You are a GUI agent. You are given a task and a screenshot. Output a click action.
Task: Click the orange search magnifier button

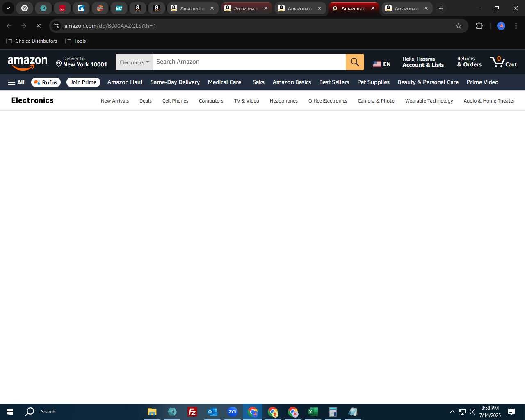click(355, 62)
